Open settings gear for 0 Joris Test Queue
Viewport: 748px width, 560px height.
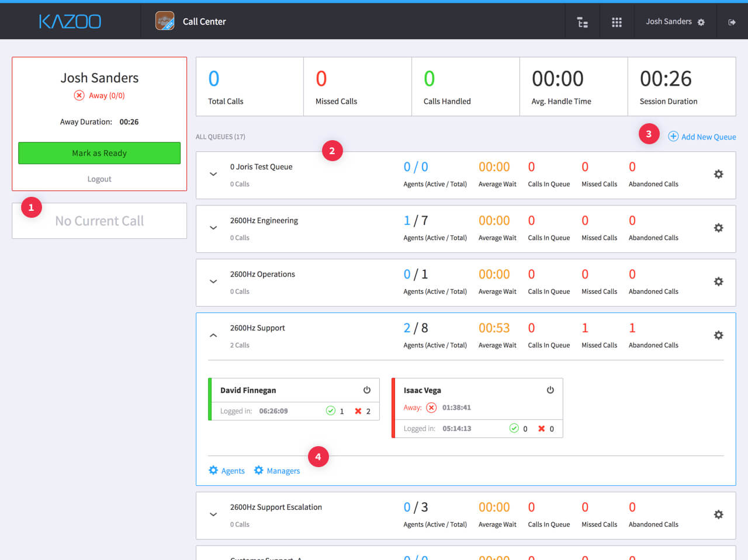coord(719,174)
